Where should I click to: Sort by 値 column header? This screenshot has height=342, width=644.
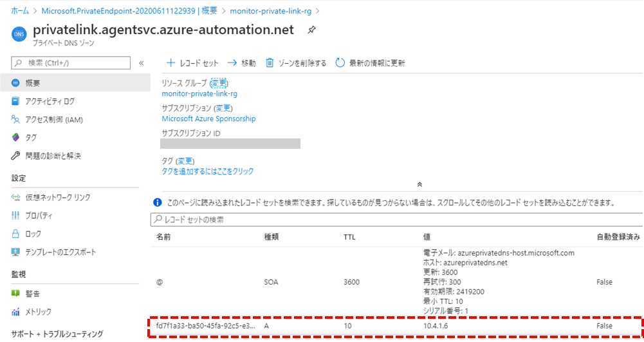tap(427, 237)
